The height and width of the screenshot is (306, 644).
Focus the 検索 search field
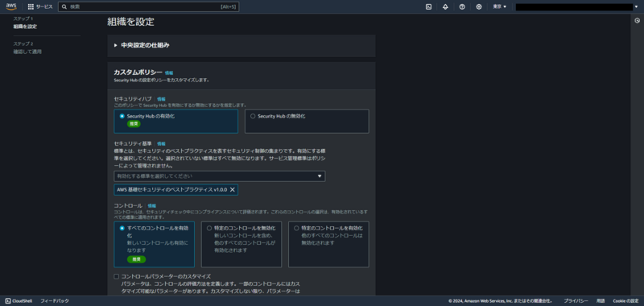point(149,6)
